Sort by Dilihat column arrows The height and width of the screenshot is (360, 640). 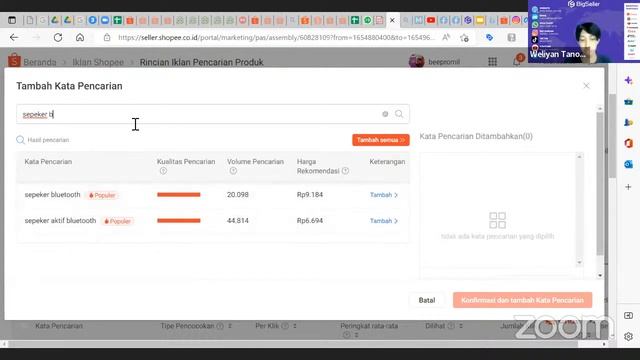(x=461, y=326)
